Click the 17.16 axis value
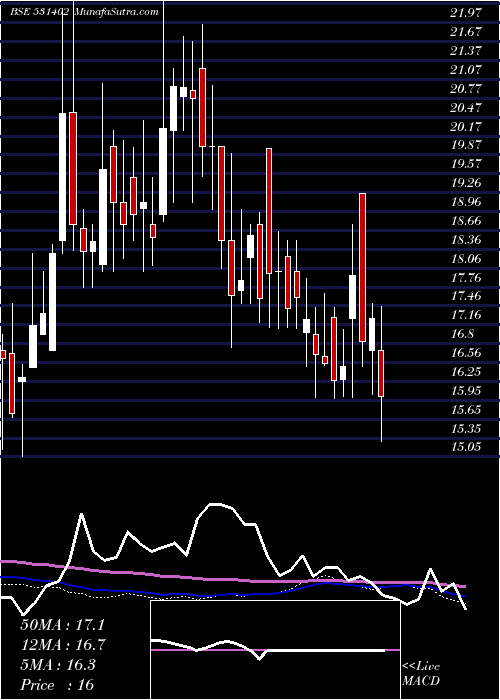The height and width of the screenshot is (700, 500). click(x=466, y=315)
